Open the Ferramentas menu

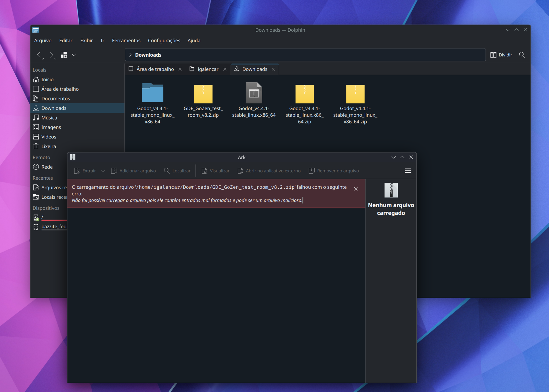point(126,40)
